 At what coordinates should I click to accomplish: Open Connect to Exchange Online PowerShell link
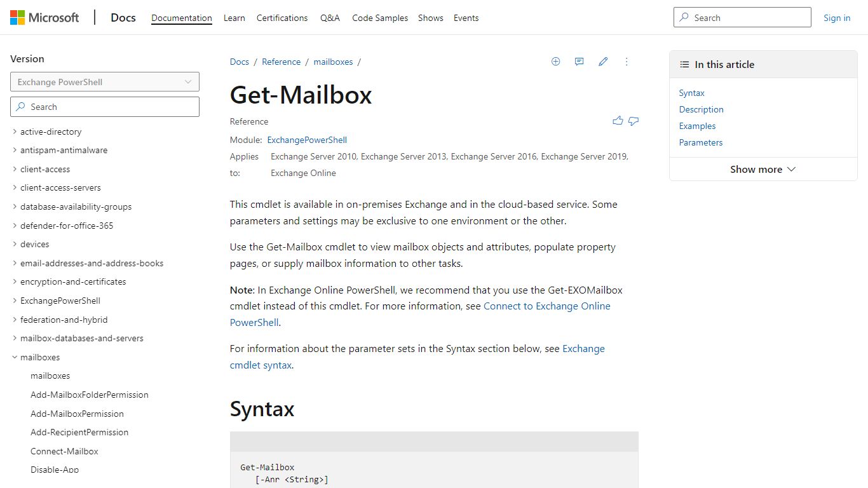click(x=547, y=306)
